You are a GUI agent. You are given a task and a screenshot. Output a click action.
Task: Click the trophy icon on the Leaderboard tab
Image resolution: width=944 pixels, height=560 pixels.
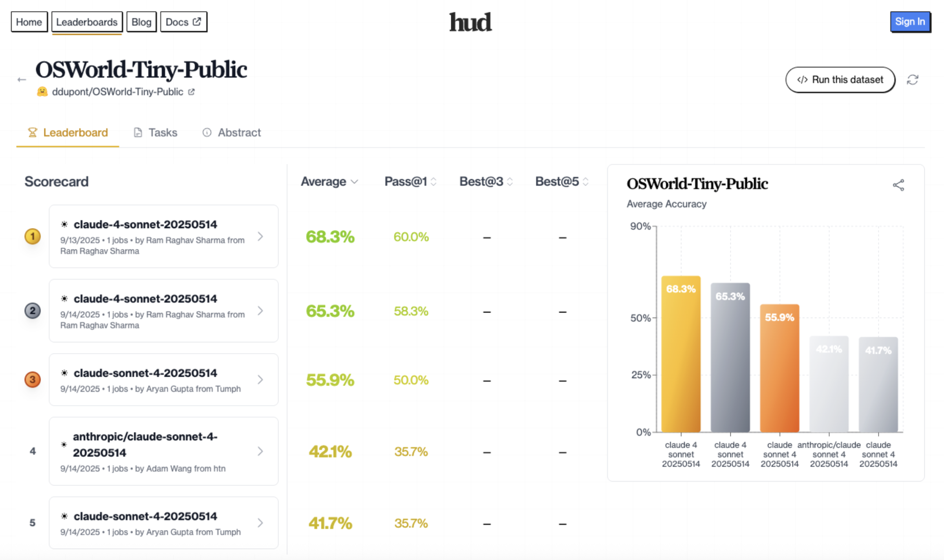(x=33, y=132)
